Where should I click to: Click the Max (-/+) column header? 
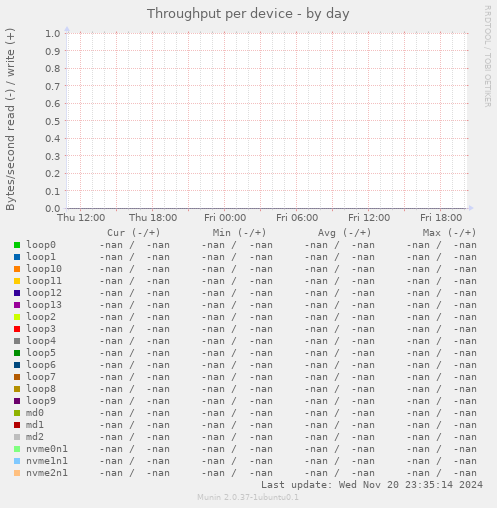449,233
